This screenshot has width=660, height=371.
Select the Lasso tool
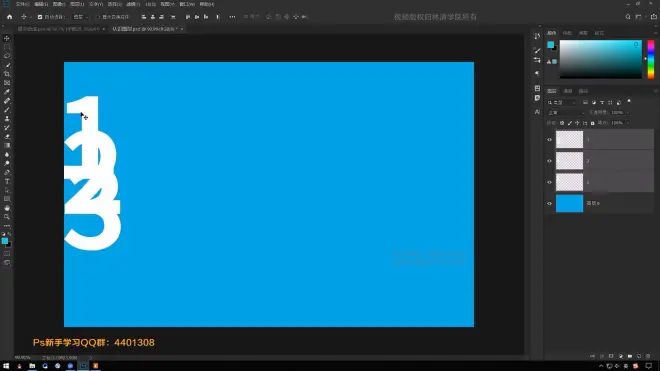coord(7,56)
